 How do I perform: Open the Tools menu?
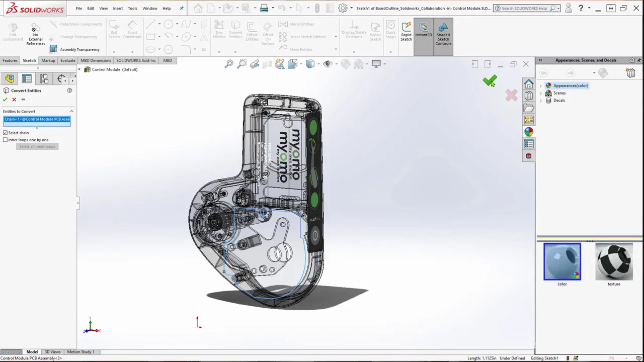click(x=132, y=9)
